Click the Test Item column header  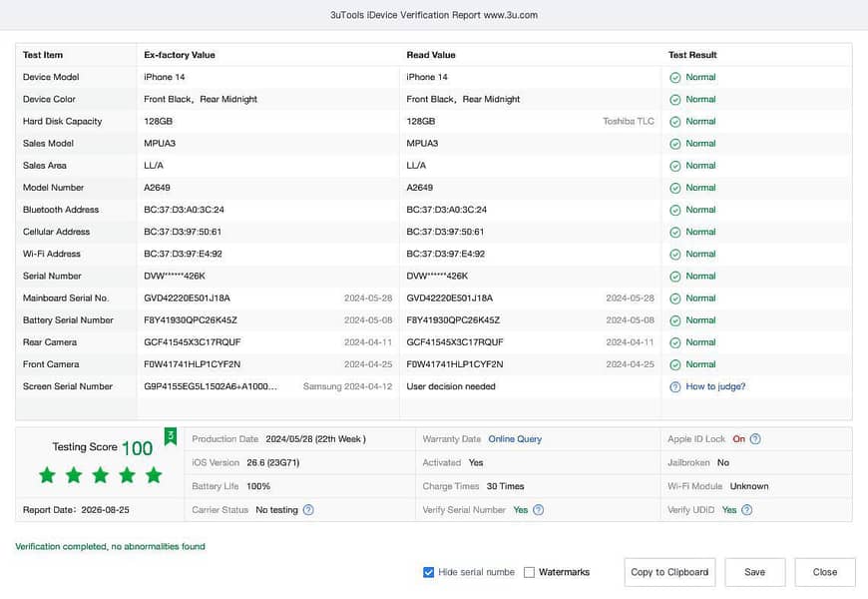click(43, 55)
